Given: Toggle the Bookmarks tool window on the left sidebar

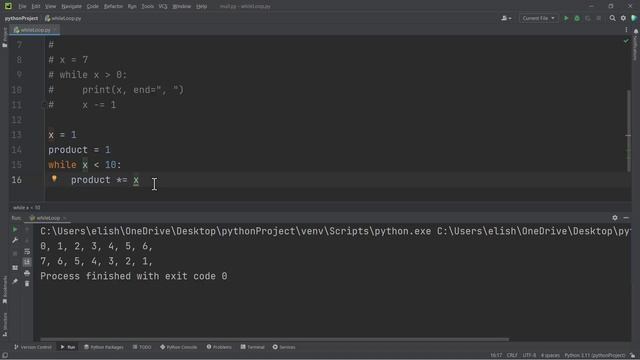Looking at the screenshot, I should [4, 290].
